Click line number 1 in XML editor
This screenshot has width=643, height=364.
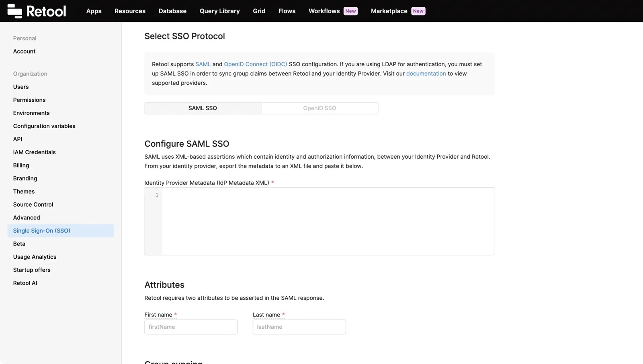click(x=157, y=195)
